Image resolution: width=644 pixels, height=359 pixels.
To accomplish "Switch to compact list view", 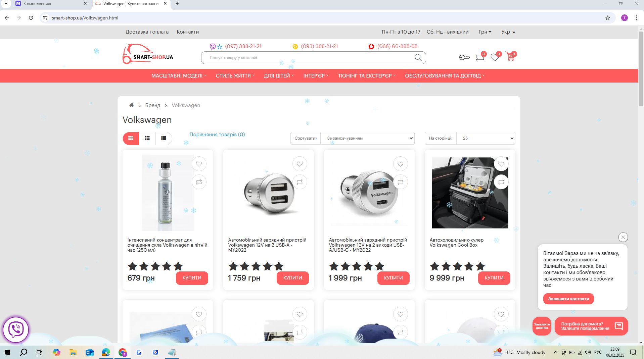I will coord(164,138).
